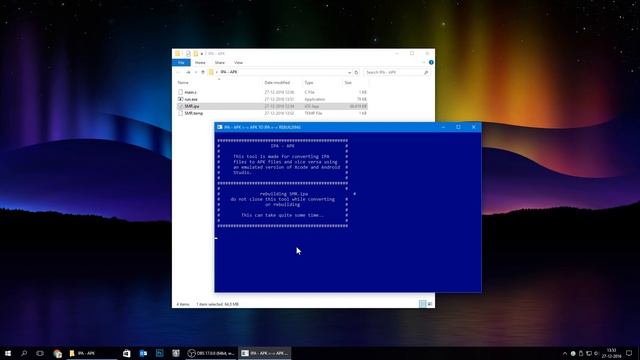Viewport: 640px width, 360px height.
Task: Click Properties icon in Explorer quick access toolbar
Action: (188, 53)
